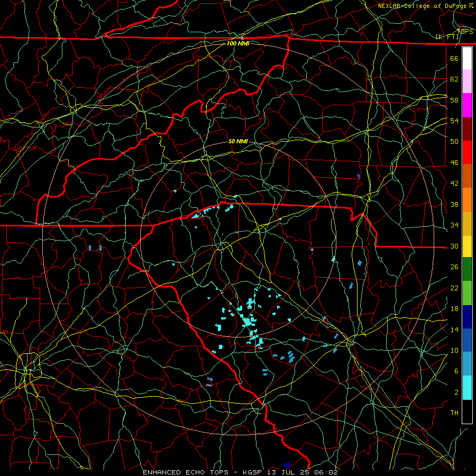This screenshot has width=476, height=476.
Task: Click the white legend swatch above 66
Action: [x=467, y=58]
